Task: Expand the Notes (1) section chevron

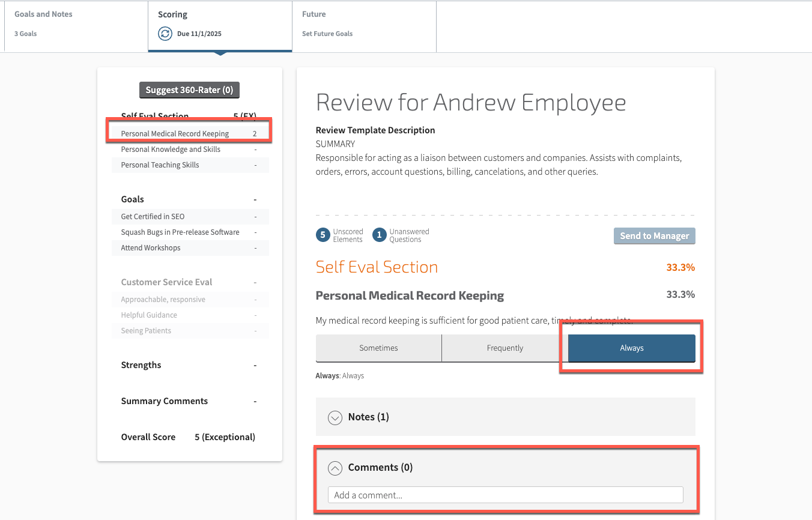Action: pos(335,417)
